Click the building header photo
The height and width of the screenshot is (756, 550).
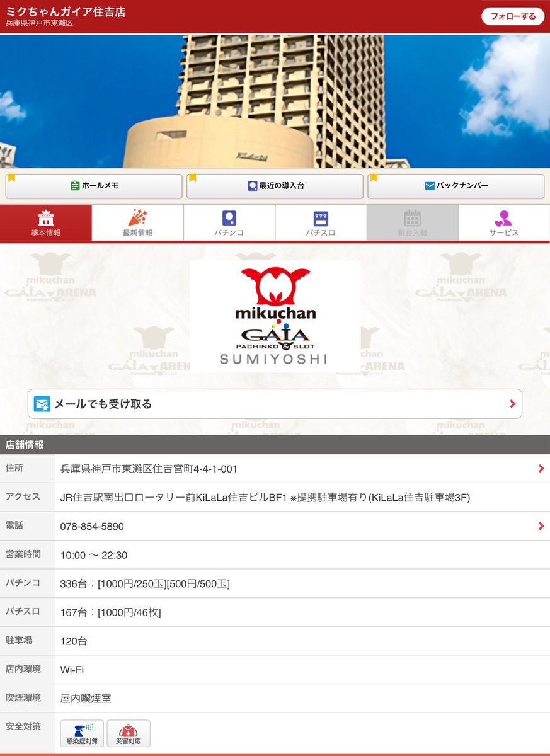275,101
